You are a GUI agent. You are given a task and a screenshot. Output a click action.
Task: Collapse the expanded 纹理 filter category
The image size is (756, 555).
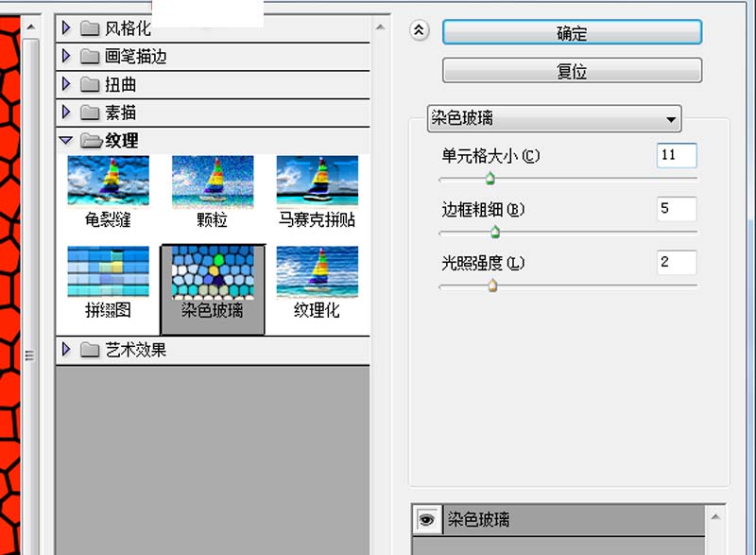[x=65, y=140]
